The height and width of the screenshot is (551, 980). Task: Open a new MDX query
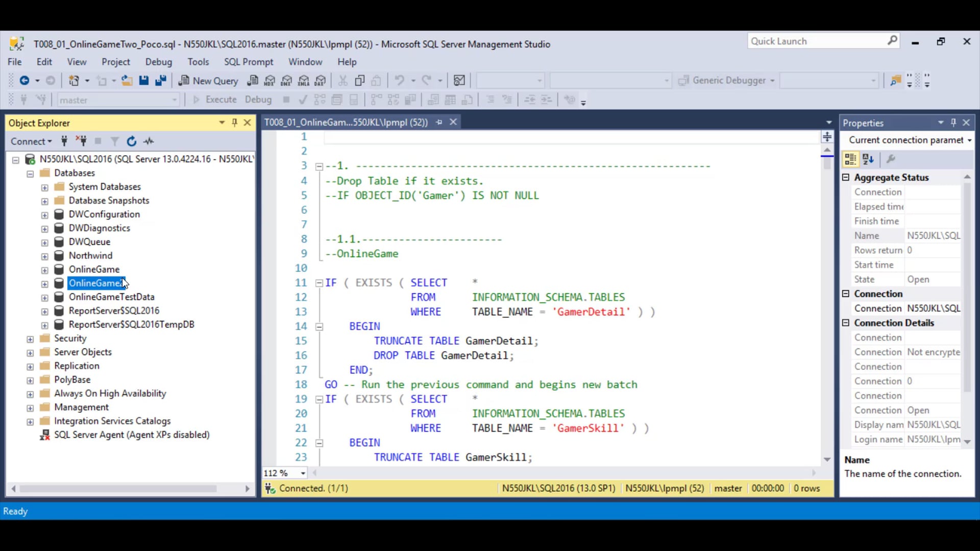(269, 80)
